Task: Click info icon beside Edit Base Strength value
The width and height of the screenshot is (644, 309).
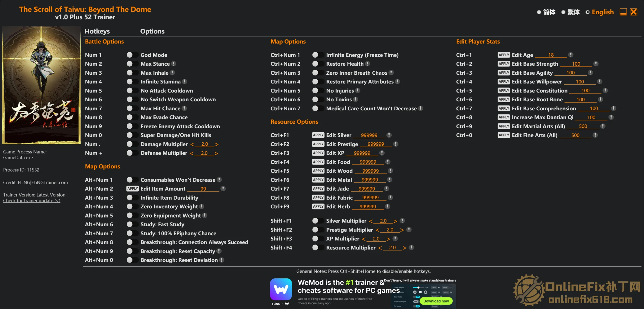Action: (x=596, y=64)
